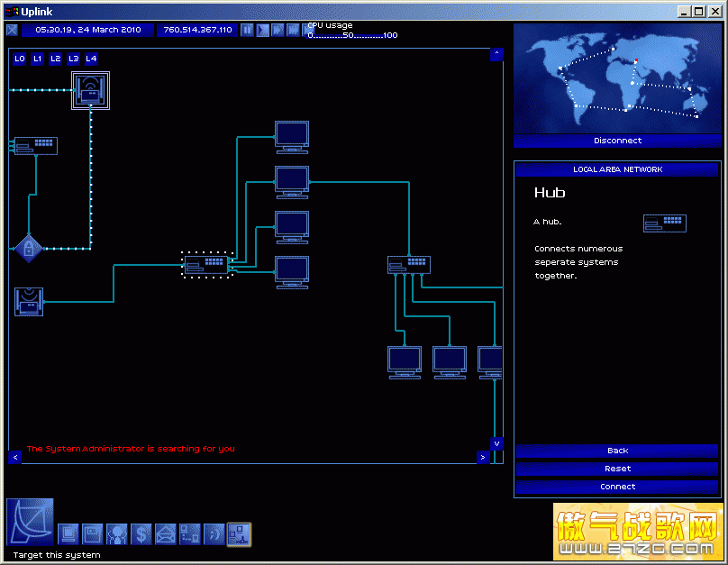Viewport: 728px width, 565px height.
Task: Pause the game clock
Action: tap(248, 30)
